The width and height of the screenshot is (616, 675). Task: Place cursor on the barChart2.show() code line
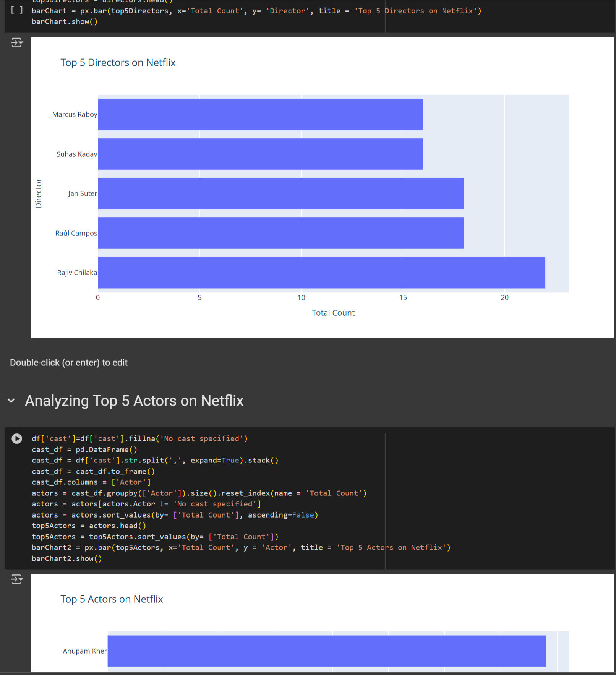[x=67, y=559]
